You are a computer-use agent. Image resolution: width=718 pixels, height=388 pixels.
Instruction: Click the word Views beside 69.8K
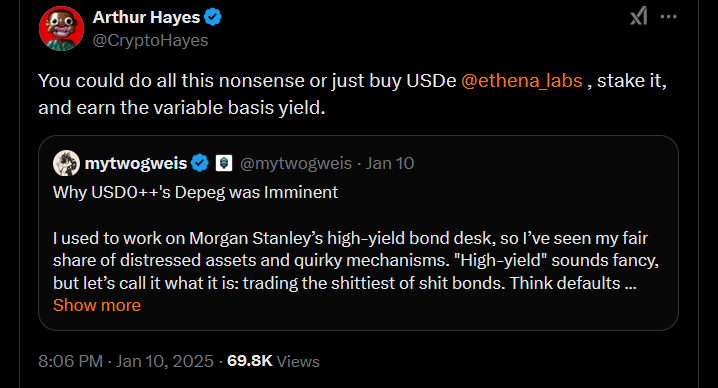[298, 361]
